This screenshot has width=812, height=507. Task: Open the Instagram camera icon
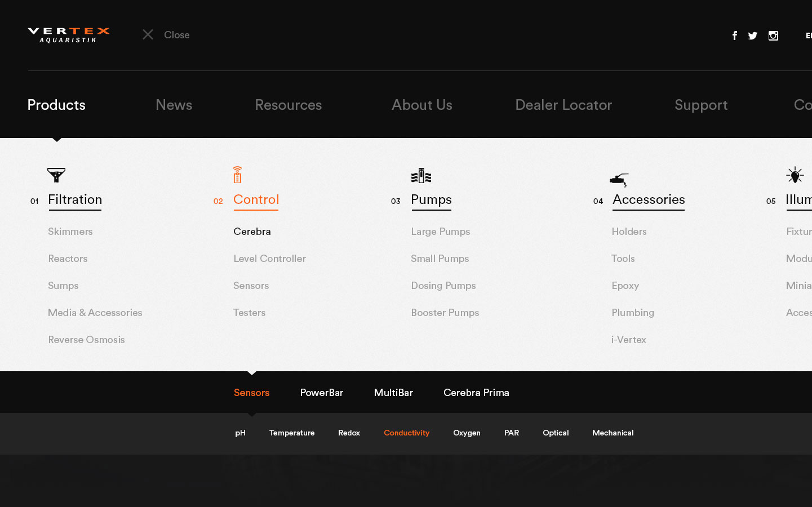point(773,35)
